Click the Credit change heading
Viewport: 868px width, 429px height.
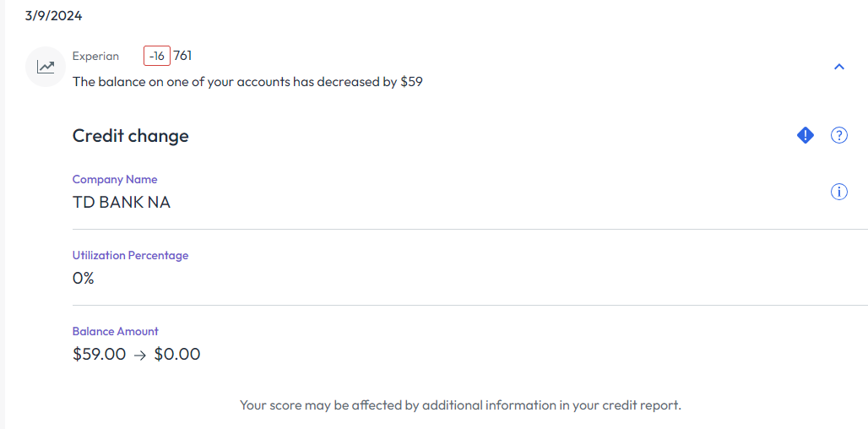131,136
